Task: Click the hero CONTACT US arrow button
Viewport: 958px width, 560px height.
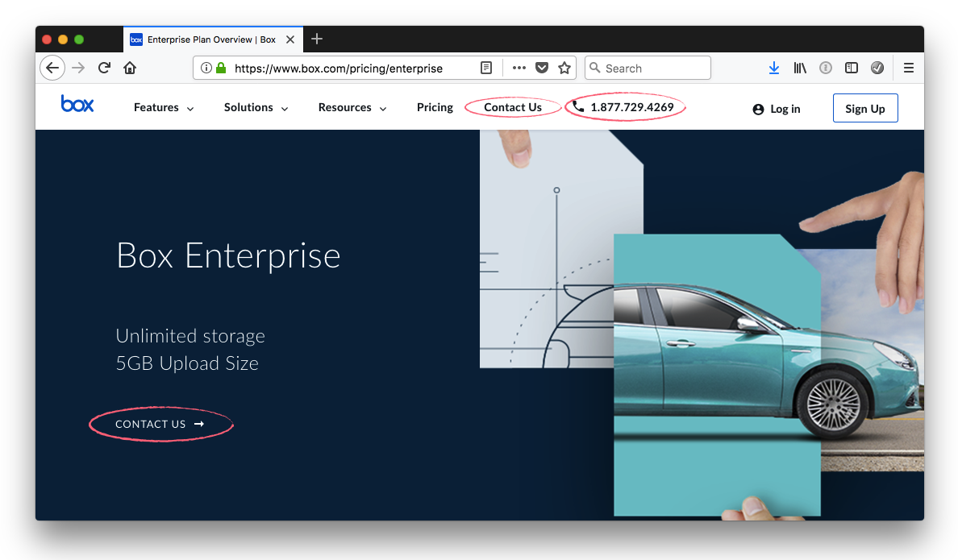Action: tap(160, 424)
